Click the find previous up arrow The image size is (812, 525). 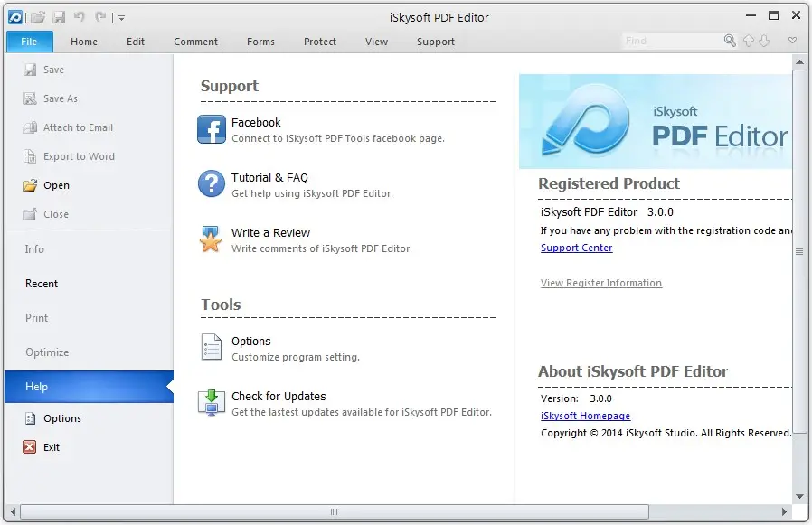coord(749,41)
